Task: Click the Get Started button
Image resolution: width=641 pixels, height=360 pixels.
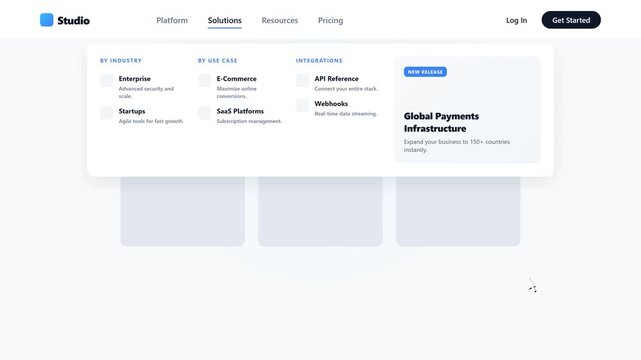Action: [x=571, y=20]
